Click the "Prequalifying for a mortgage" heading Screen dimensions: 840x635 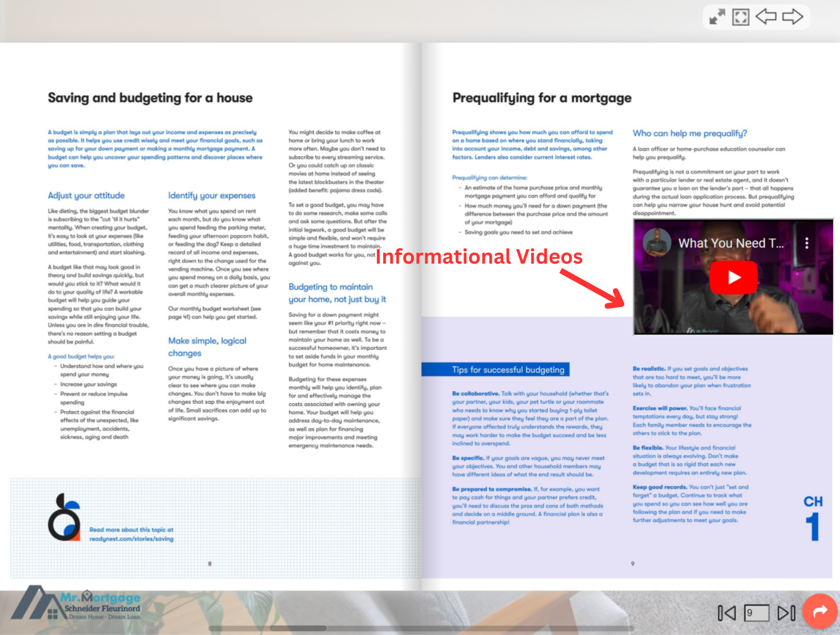click(542, 98)
